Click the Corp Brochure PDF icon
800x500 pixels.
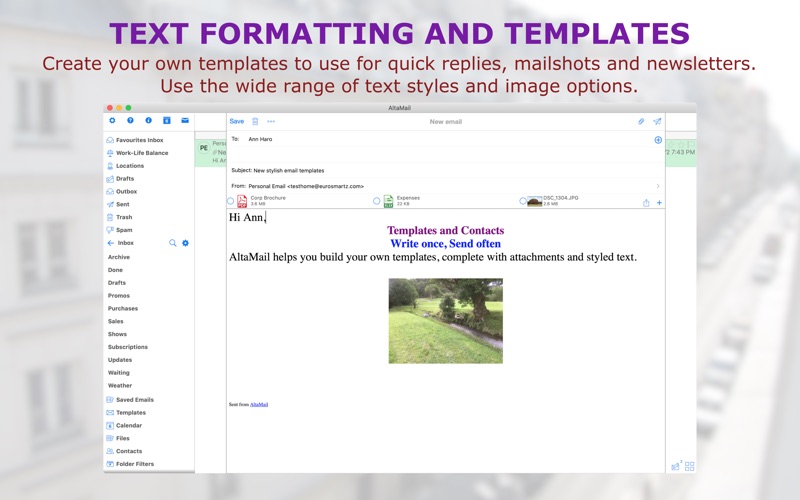coord(242,201)
